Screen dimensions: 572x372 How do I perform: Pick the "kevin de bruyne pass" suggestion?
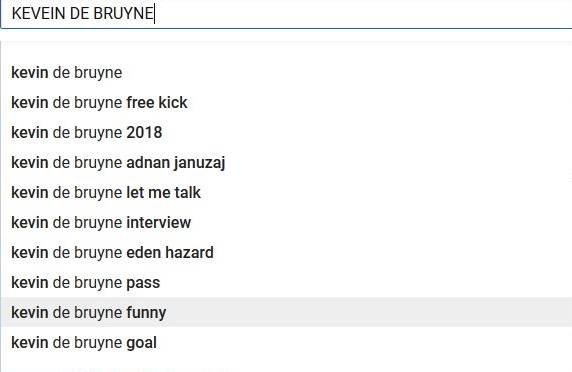coord(286,283)
